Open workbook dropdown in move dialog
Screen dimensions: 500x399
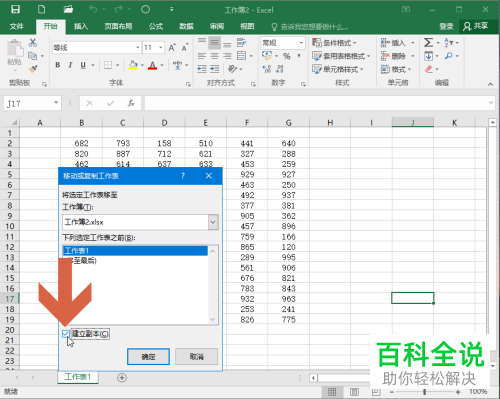(213, 222)
